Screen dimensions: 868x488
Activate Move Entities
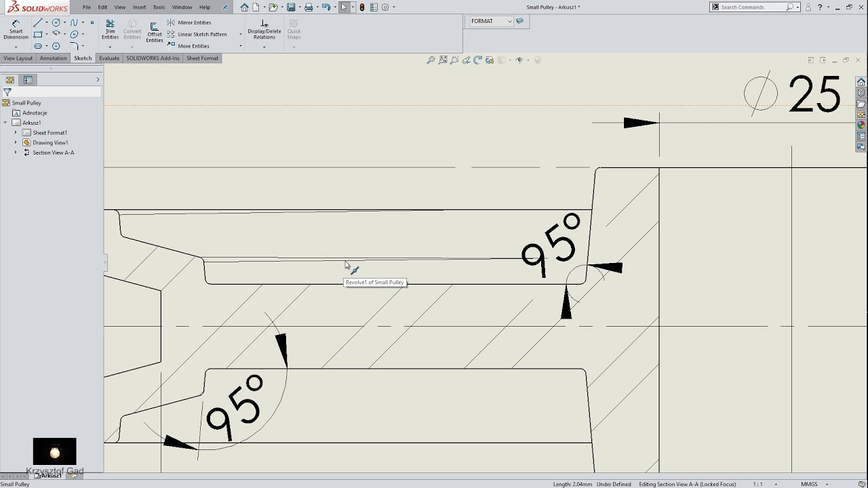[x=188, y=46]
